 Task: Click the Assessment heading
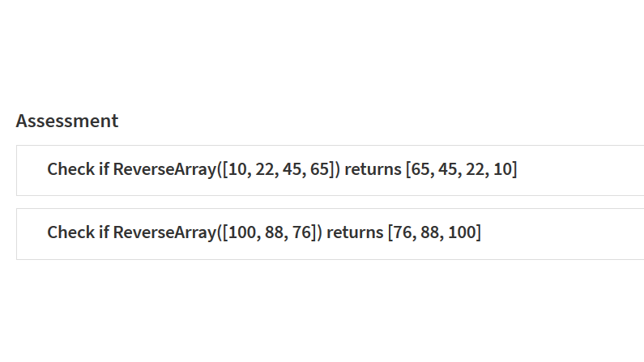[x=67, y=121]
